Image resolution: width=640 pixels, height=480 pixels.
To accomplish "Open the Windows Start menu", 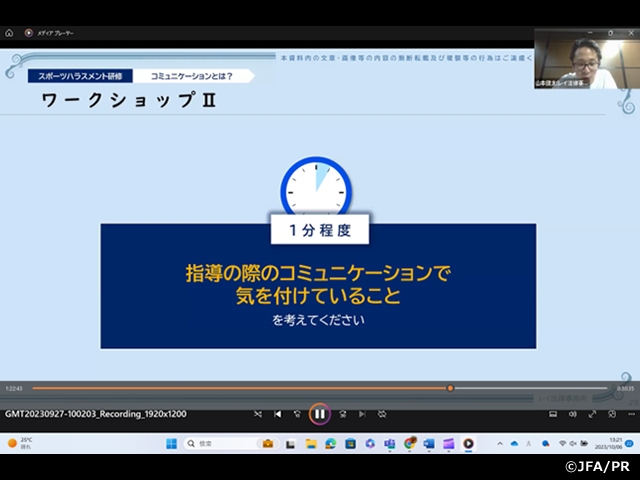I will [170, 443].
